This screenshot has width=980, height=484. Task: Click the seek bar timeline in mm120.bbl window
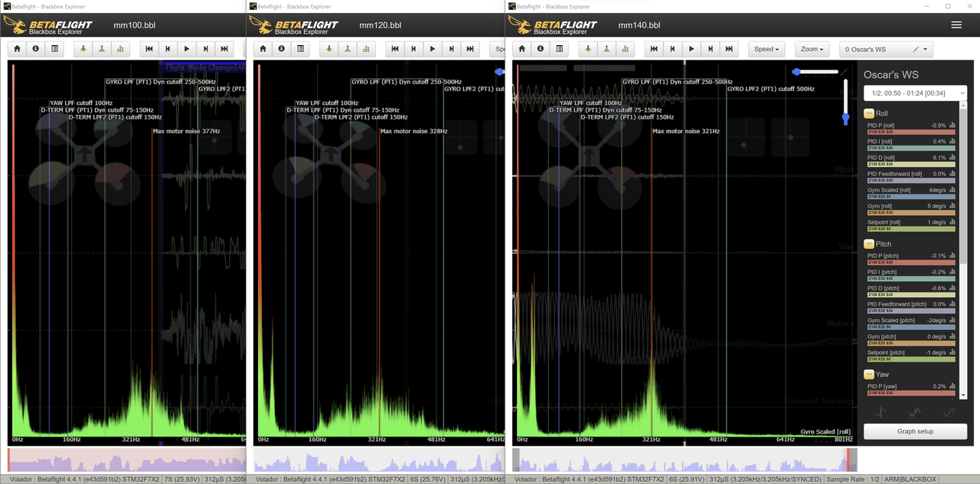[x=379, y=460]
